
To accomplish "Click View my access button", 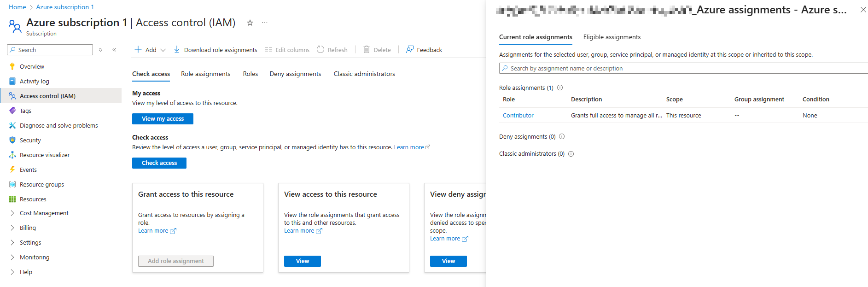I will (x=163, y=118).
